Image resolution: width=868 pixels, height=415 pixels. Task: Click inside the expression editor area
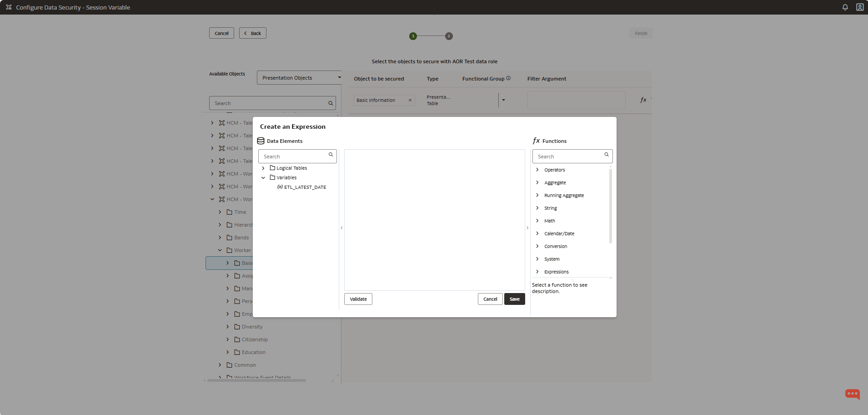435,220
